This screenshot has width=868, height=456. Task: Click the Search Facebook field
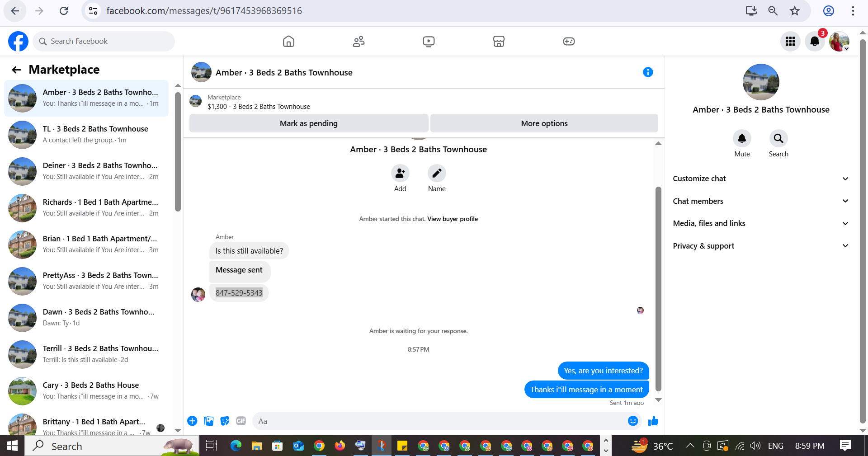(x=104, y=41)
